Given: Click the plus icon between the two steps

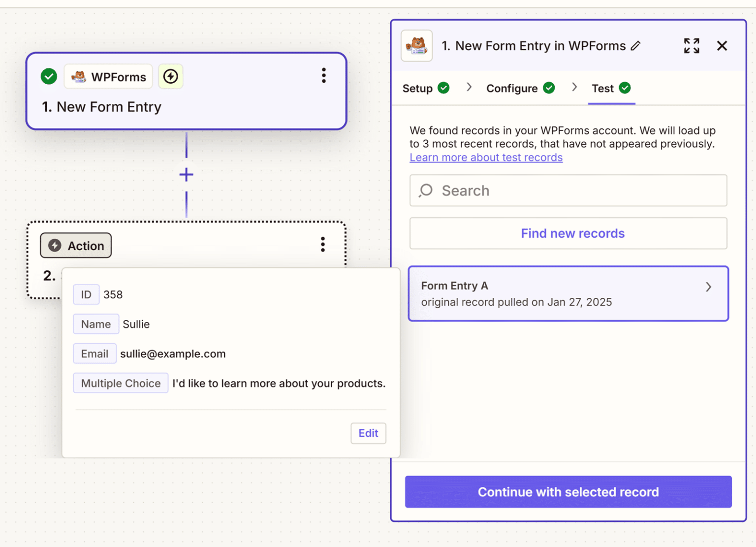Looking at the screenshot, I should click(186, 175).
